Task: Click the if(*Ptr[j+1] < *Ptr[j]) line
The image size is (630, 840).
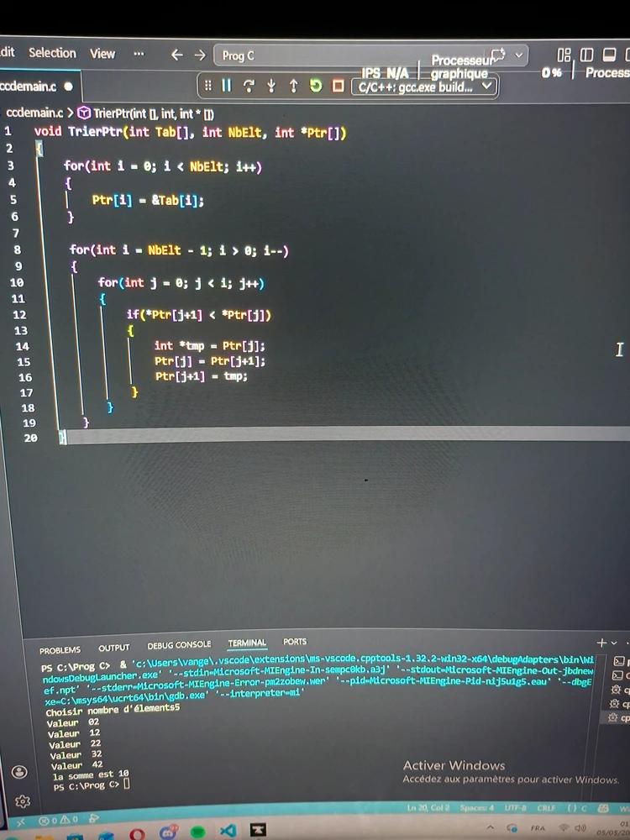Action: [199, 315]
